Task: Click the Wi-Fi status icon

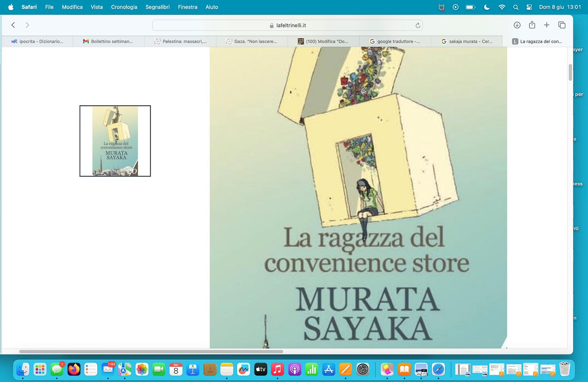Action: coord(502,7)
